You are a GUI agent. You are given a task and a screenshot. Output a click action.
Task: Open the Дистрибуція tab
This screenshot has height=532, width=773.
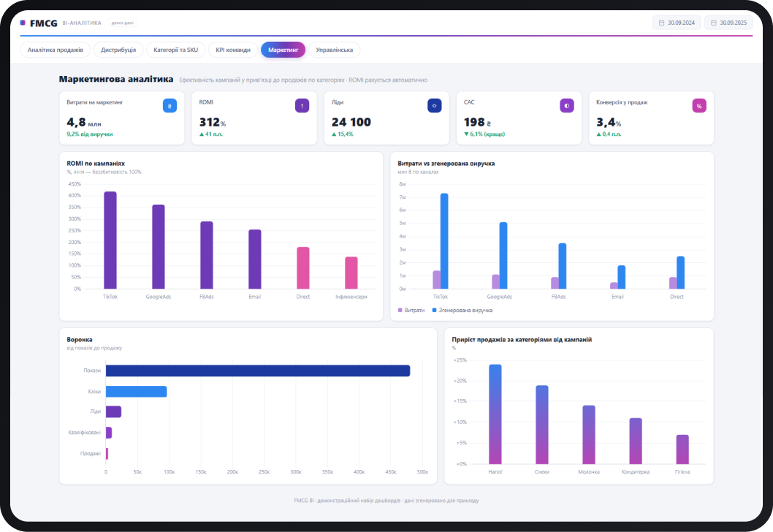[x=118, y=50]
